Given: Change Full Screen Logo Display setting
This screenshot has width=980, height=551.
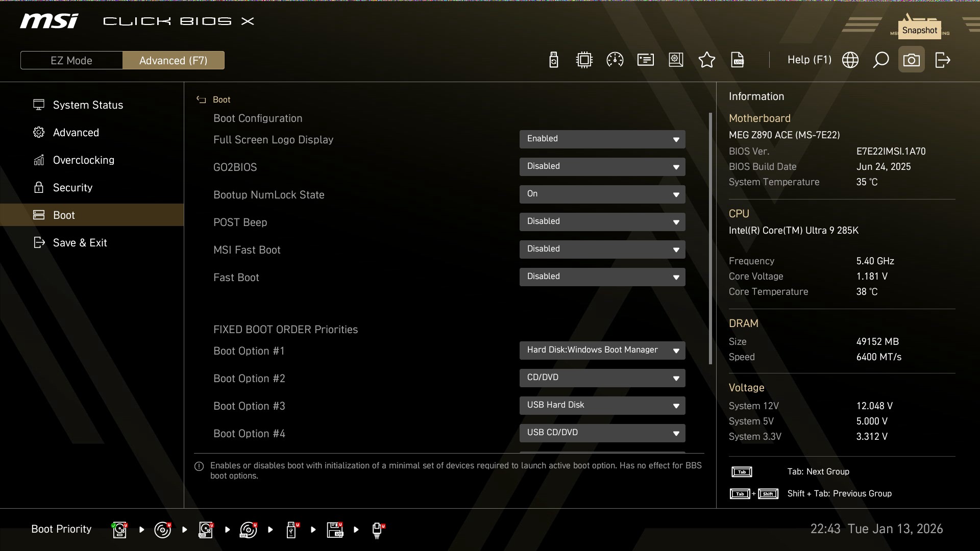Looking at the screenshot, I should [602, 139].
